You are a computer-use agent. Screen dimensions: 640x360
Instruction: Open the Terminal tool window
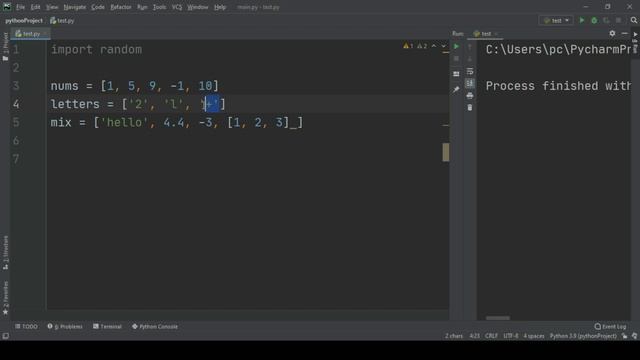107,327
